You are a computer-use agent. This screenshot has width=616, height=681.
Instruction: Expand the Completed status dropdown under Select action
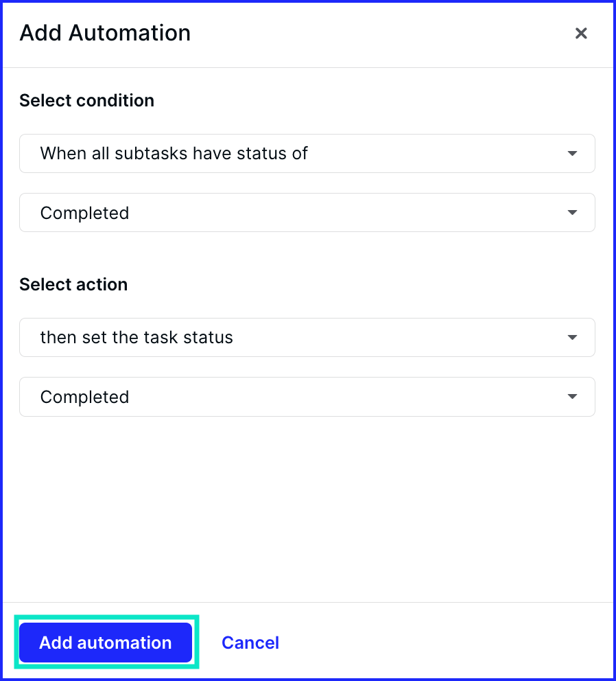tap(307, 397)
